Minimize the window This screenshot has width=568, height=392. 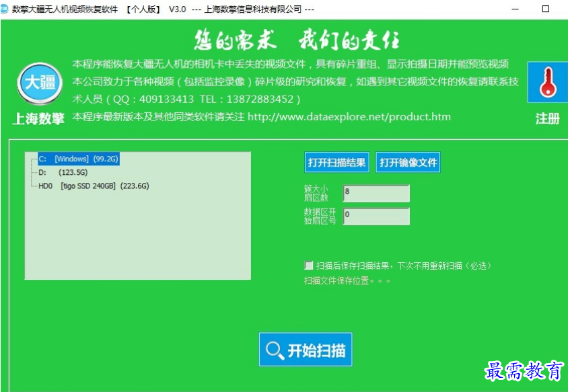[516, 9]
